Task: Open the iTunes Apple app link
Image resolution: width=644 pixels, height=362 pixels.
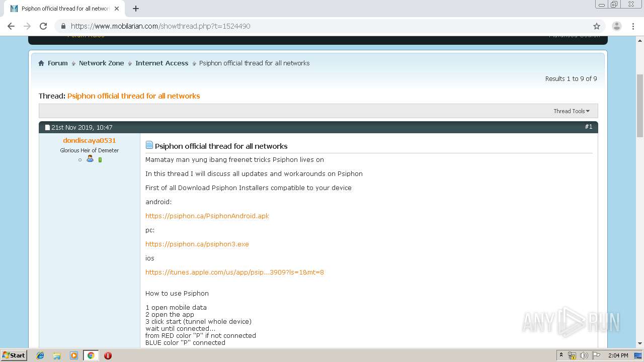Action: (234, 273)
